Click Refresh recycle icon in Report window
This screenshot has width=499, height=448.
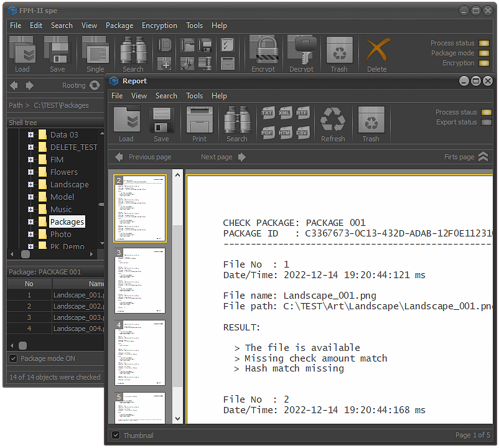333,119
